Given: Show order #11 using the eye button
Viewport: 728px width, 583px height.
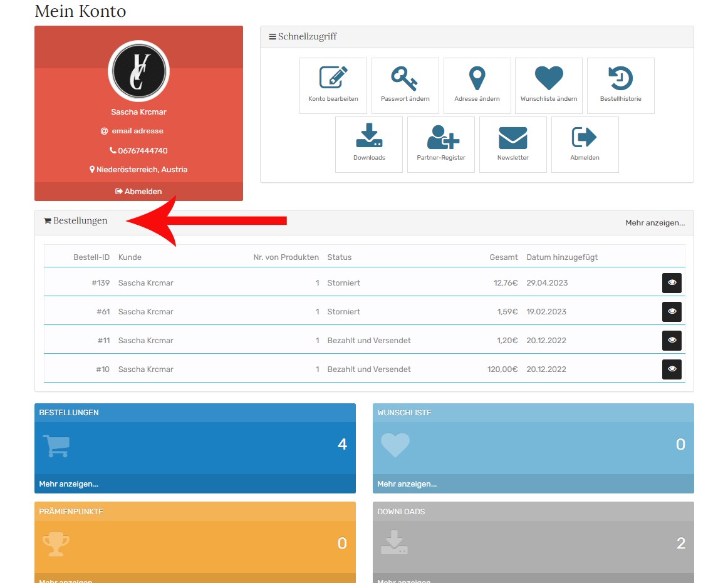Looking at the screenshot, I should click(x=672, y=341).
